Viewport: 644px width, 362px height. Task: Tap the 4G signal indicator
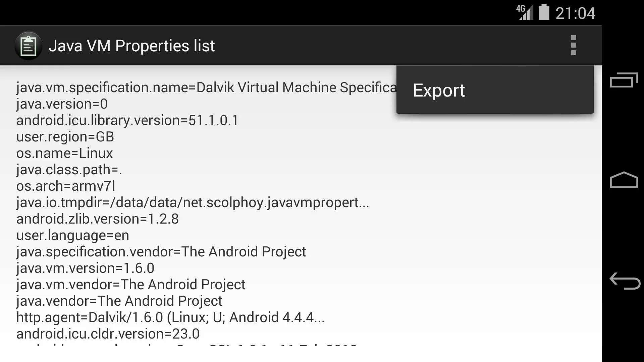(524, 13)
